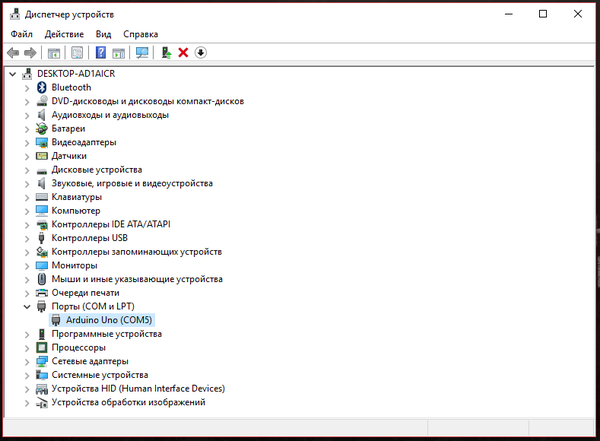Click the update driver toolbar icon

[166, 53]
